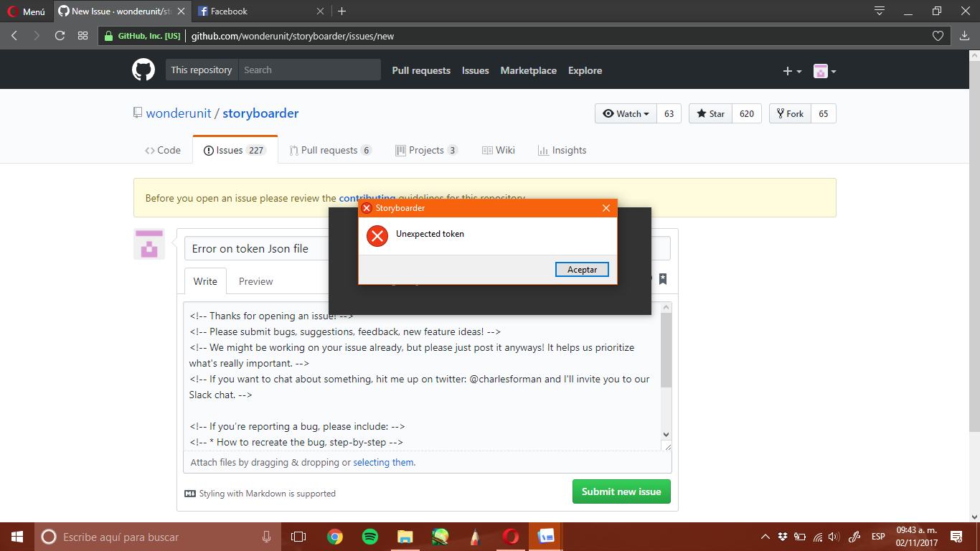Click the repository book icon beside wonderunit

[x=137, y=113]
